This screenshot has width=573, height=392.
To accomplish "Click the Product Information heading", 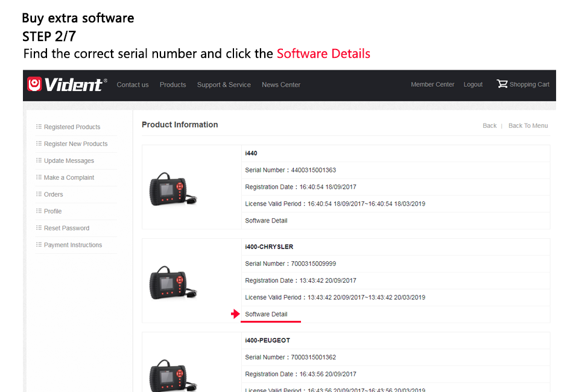I will [180, 125].
